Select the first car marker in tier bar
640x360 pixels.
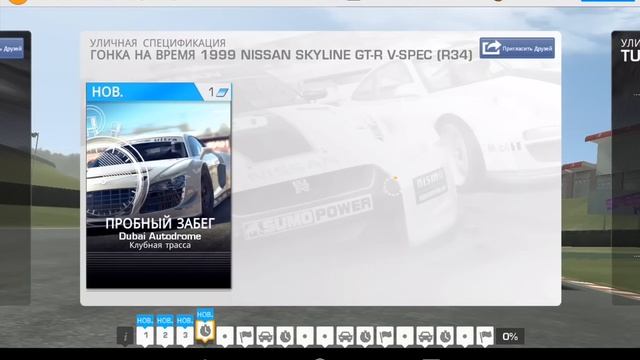265,336
